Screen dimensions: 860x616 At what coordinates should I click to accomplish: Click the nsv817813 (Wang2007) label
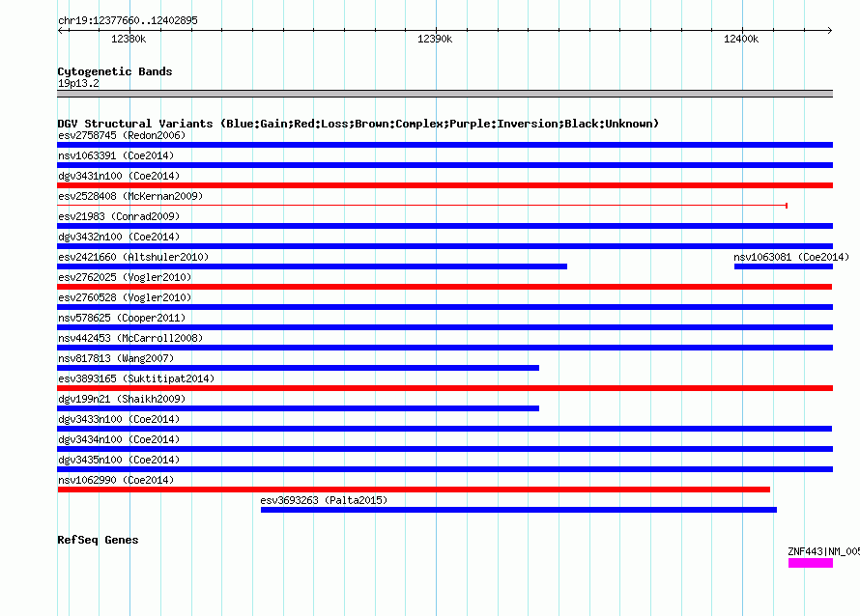(x=116, y=358)
